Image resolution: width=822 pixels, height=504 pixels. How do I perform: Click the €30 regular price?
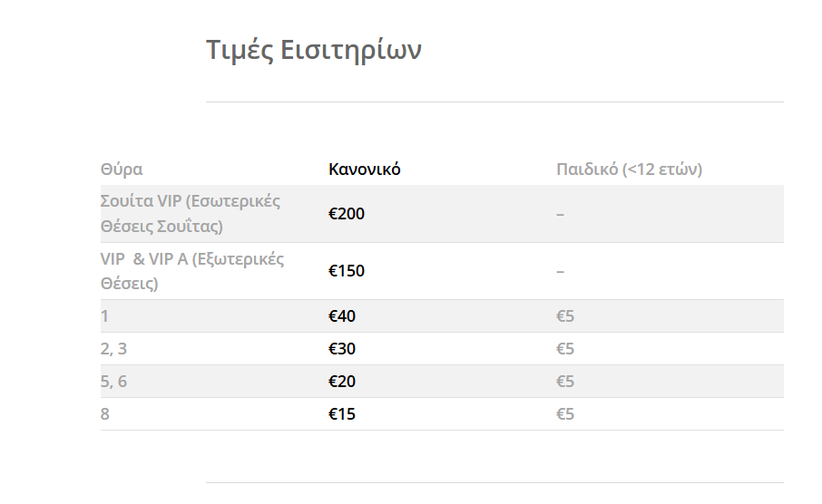click(342, 349)
